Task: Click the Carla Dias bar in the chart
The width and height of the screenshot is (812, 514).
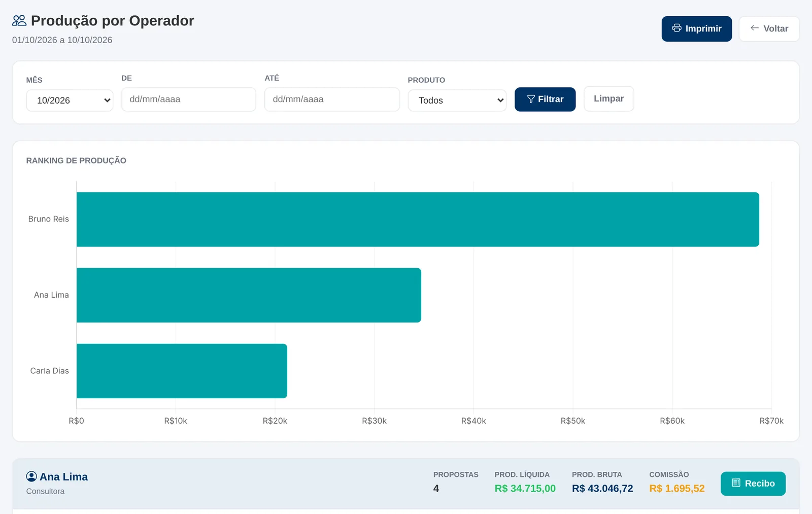Action: [182, 371]
